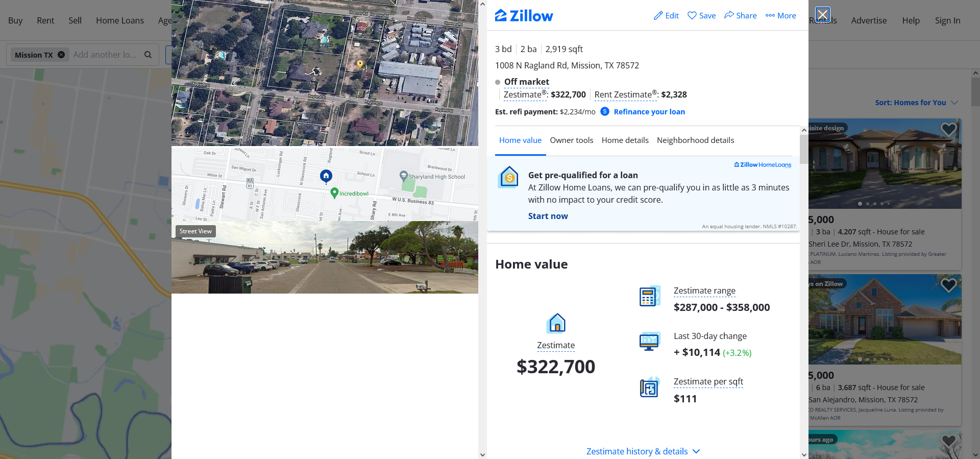Viewport: 980px width, 459px height.
Task: Favorite the San Alejandro listing
Action: 948,285
